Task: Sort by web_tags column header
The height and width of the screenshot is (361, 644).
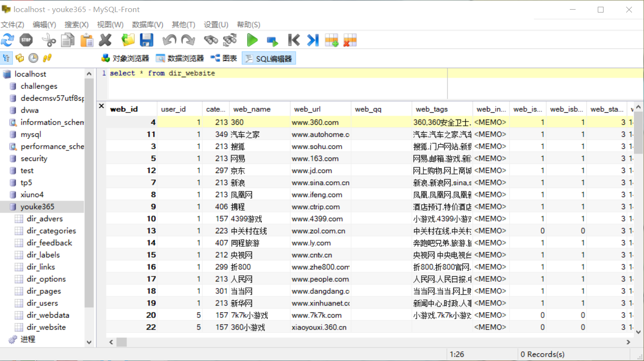Action: (442, 109)
